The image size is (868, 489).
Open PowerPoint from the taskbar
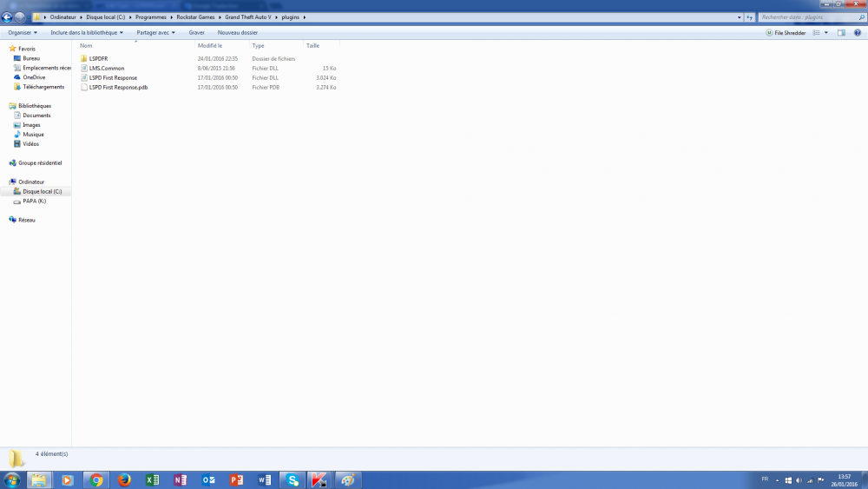(x=236, y=480)
